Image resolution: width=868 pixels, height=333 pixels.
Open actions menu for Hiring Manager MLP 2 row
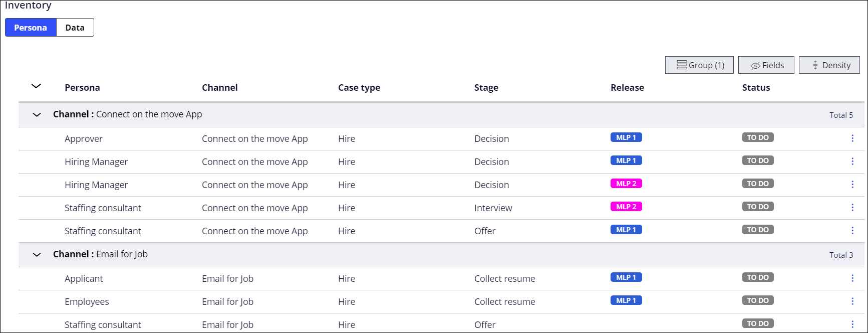click(x=852, y=184)
